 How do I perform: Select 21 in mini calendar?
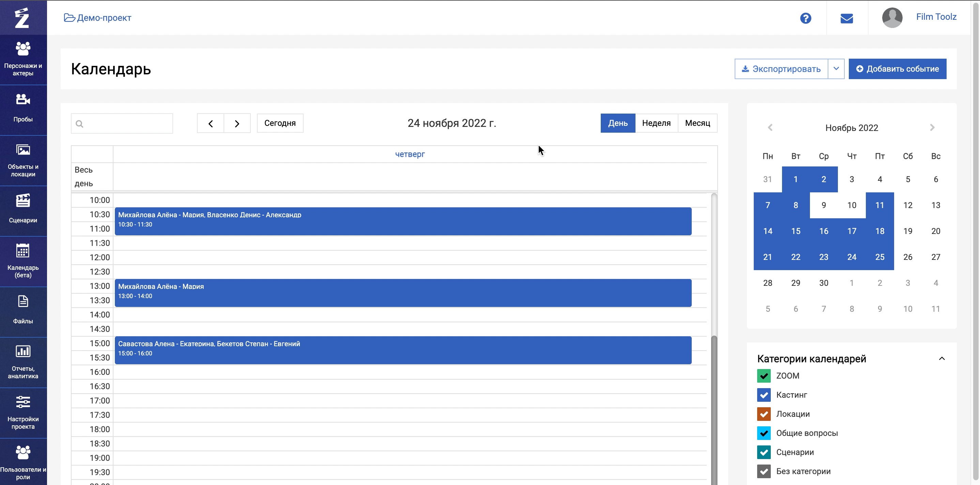click(767, 257)
